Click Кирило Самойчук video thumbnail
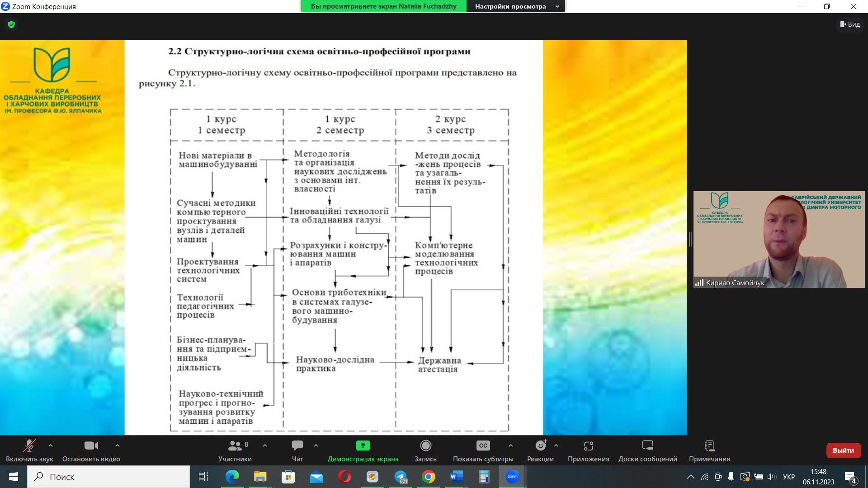This screenshot has height=488, width=868. 778,239
